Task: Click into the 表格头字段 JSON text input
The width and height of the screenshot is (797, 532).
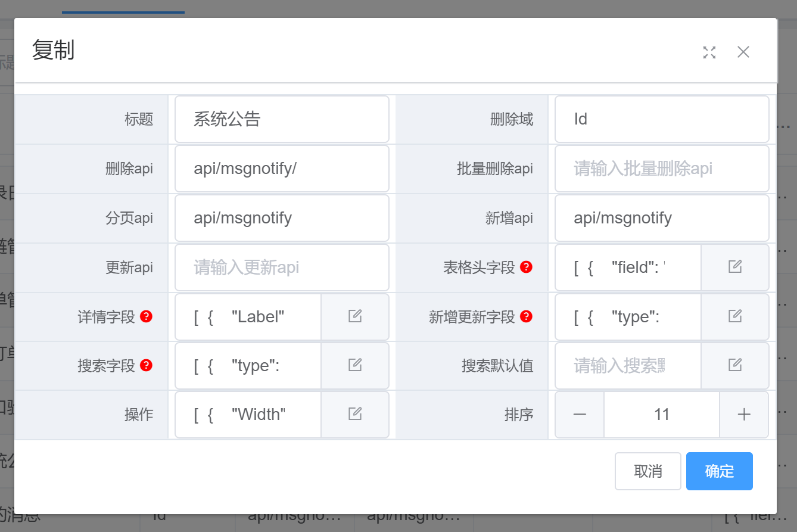Action: click(628, 267)
